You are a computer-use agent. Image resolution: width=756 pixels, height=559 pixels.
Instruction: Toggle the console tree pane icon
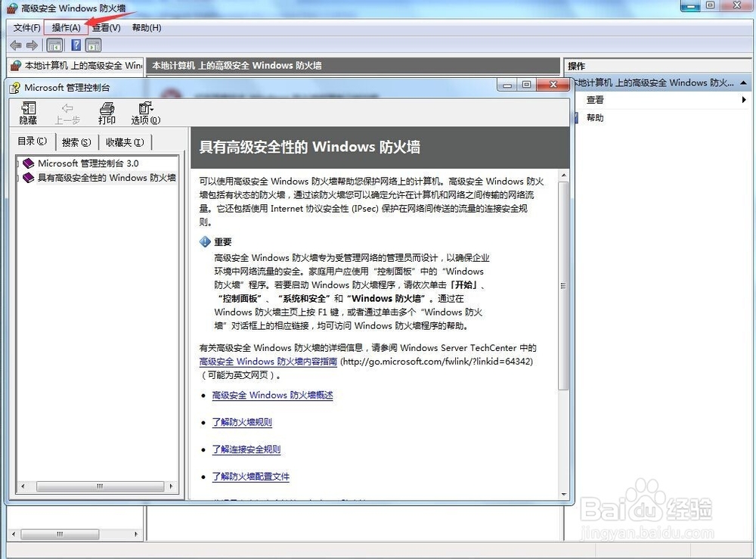point(54,45)
